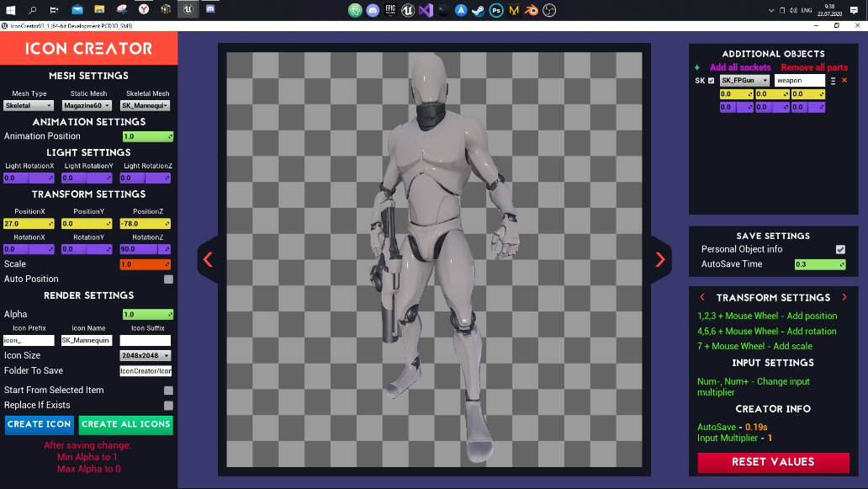
Task: Toggle the SK checkbox for SK_FPGun
Action: click(712, 81)
